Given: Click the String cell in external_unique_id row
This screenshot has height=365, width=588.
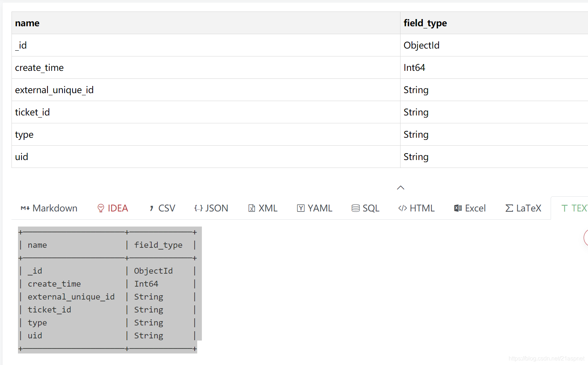Looking at the screenshot, I should pos(494,90).
